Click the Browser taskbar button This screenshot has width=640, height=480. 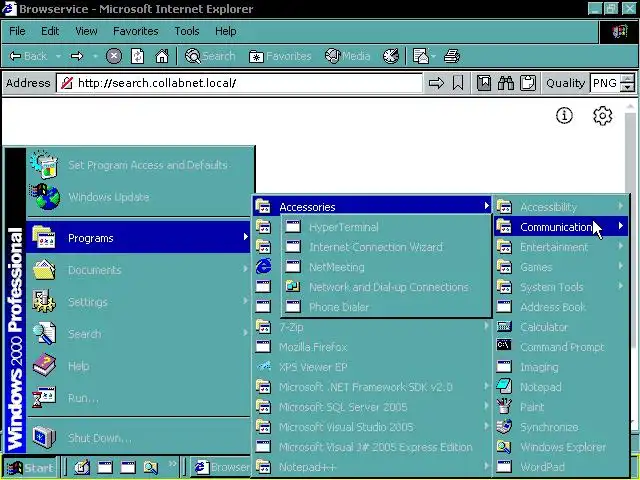[221, 467]
